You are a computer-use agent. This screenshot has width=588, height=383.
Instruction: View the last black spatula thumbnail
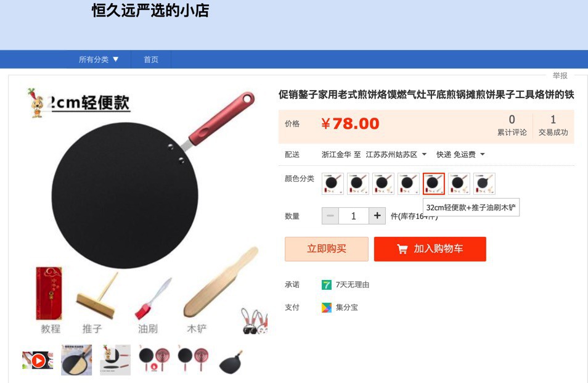click(231, 361)
